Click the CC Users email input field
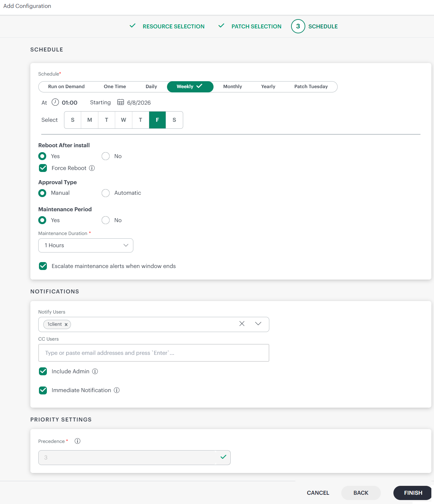Screen dimensions: 434x504 coord(154,353)
